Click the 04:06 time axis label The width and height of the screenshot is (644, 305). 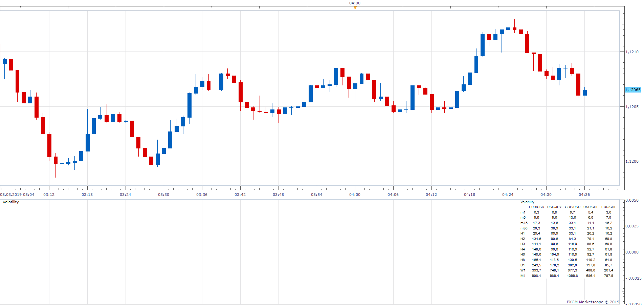tap(393, 195)
